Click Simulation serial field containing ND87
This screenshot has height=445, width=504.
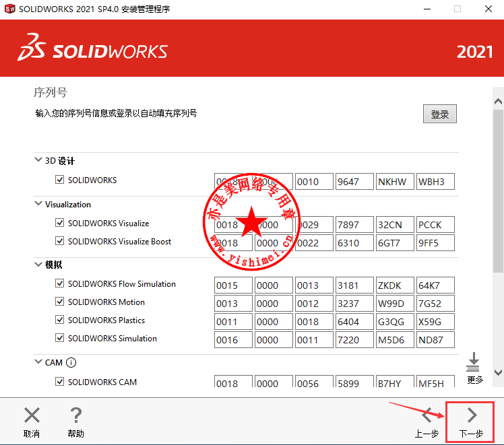(435, 340)
